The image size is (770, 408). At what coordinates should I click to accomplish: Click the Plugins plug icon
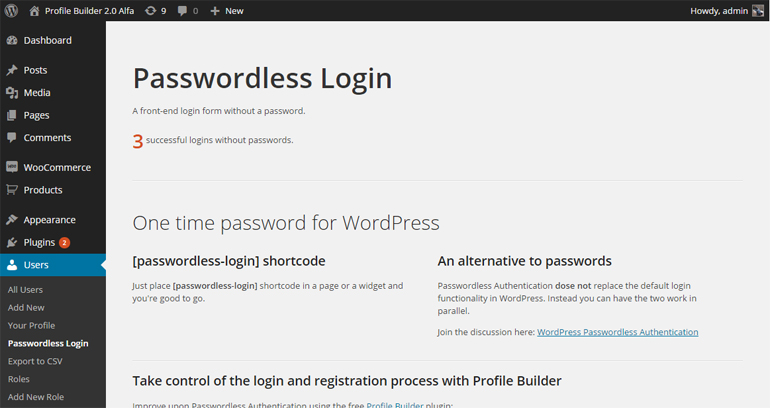[x=12, y=243]
